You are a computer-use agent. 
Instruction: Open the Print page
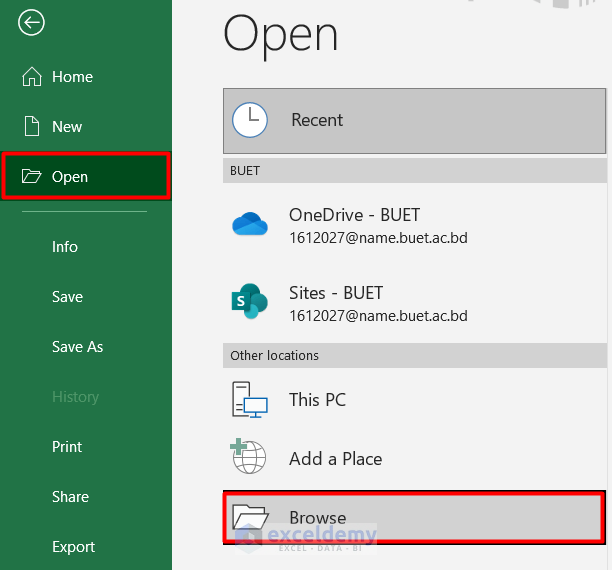(86, 447)
